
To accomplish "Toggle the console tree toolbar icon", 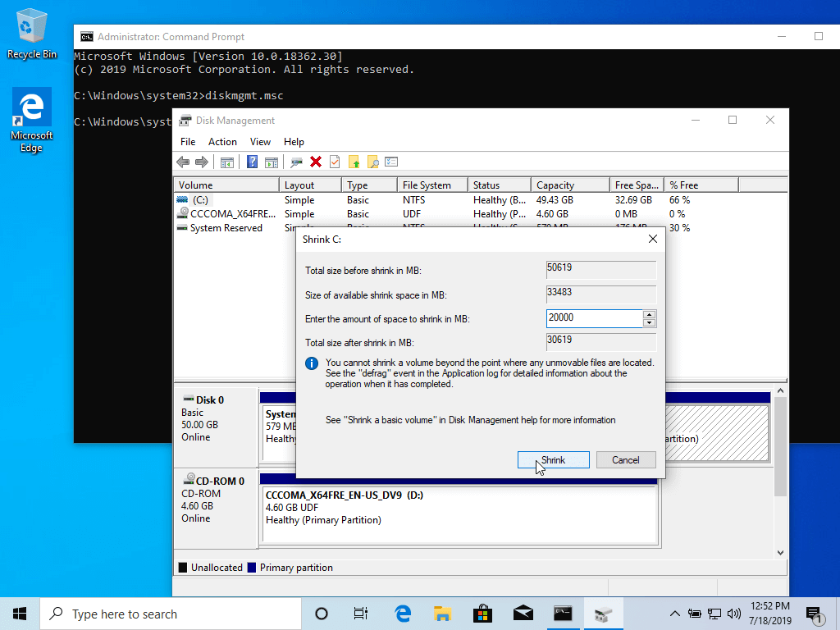I will tap(227, 161).
